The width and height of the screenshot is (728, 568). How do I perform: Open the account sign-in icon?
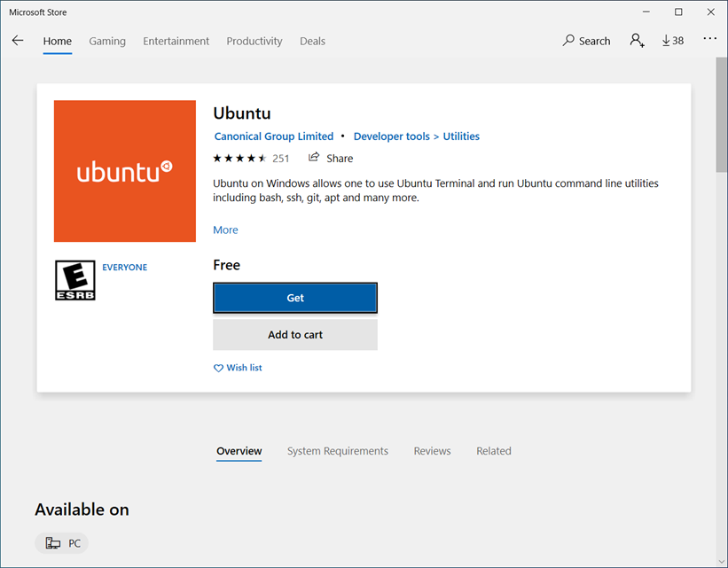[637, 41]
